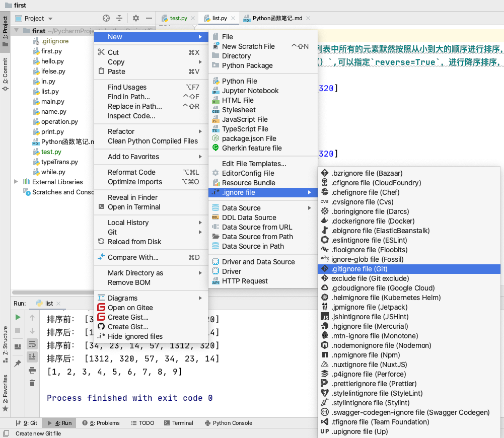The width and height of the screenshot is (504, 438).
Task: Select .dockerignore file (Docker) entry
Action: 409,221
